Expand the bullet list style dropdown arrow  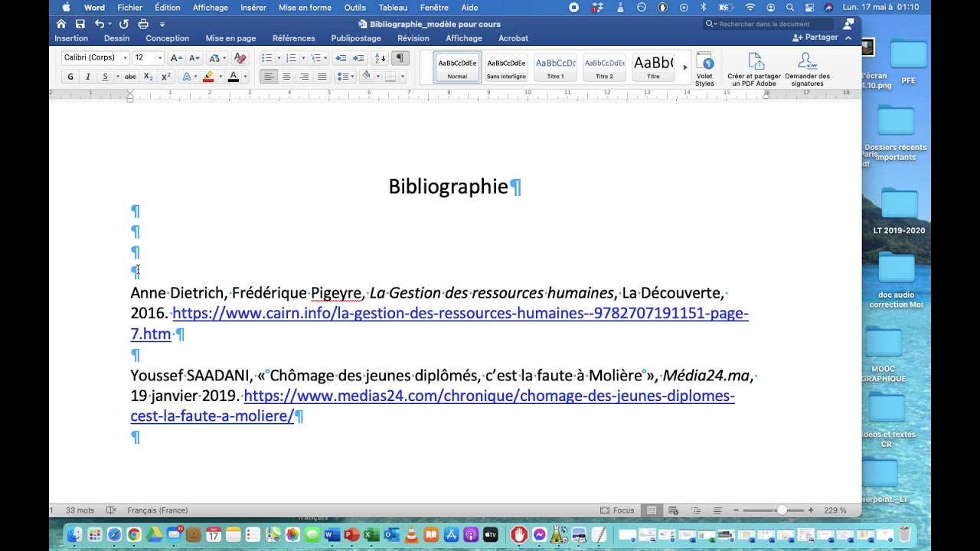(x=278, y=58)
